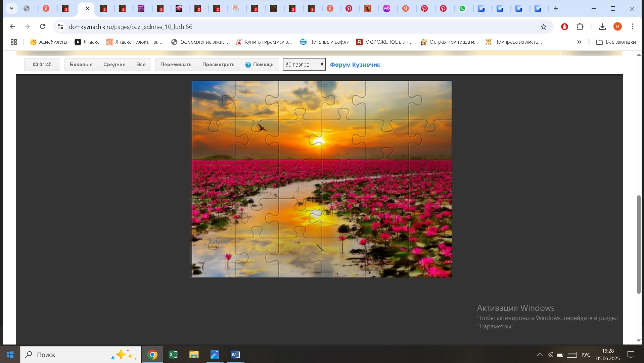644x363 pixels.
Task: Open the Купить тирамису bookmark
Action: point(264,42)
